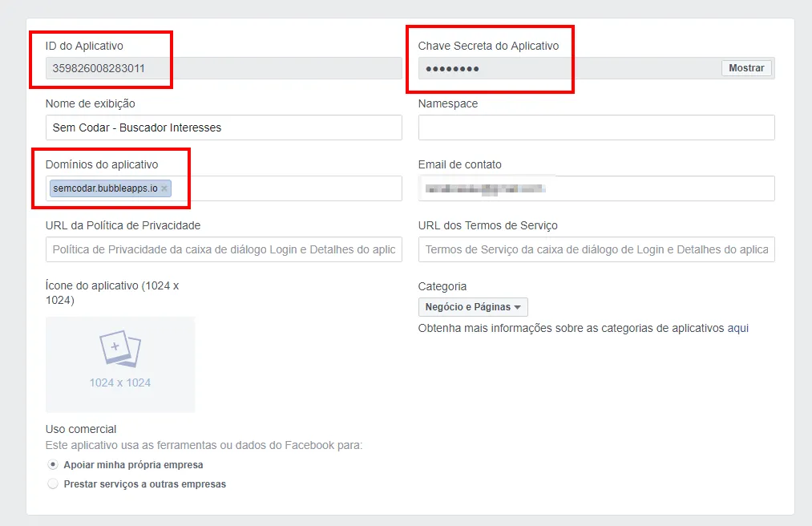Screen dimensions: 812x526
Task: Click the URL da Política de Privacidade field
Action: 224,249
